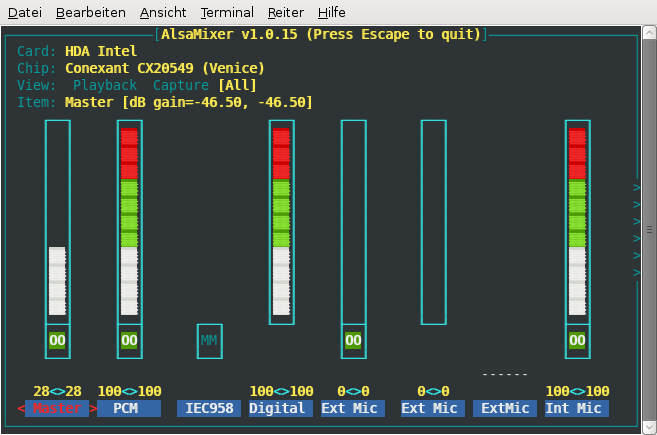Click the terminal scrollbar down arrow
Image resolution: width=657 pixels, height=435 pixels.
point(649,427)
